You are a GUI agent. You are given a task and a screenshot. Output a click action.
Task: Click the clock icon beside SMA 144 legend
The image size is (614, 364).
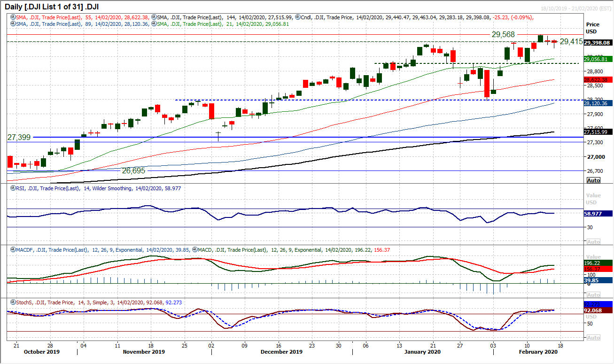click(155, 17)
